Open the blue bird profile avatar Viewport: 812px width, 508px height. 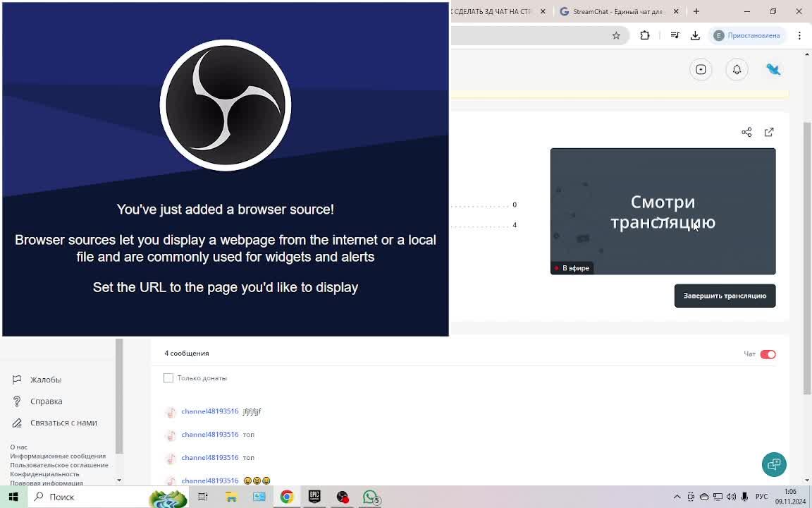[773, 69]
